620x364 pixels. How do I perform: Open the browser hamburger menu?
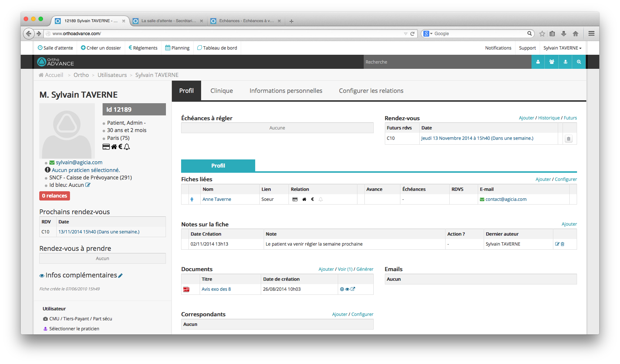(x=591, y=34)
